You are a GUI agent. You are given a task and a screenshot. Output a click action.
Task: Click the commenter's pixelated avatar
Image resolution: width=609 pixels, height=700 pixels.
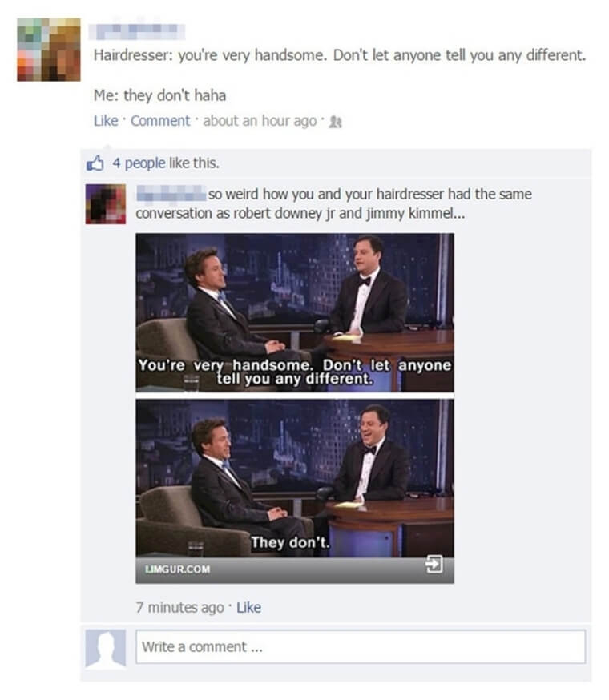pos(106,204)
